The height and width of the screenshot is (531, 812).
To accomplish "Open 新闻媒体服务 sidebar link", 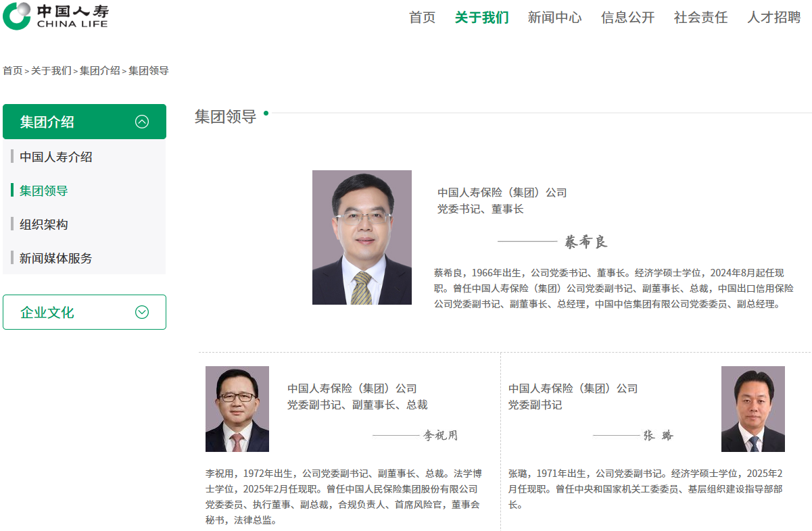I will 56,258.
